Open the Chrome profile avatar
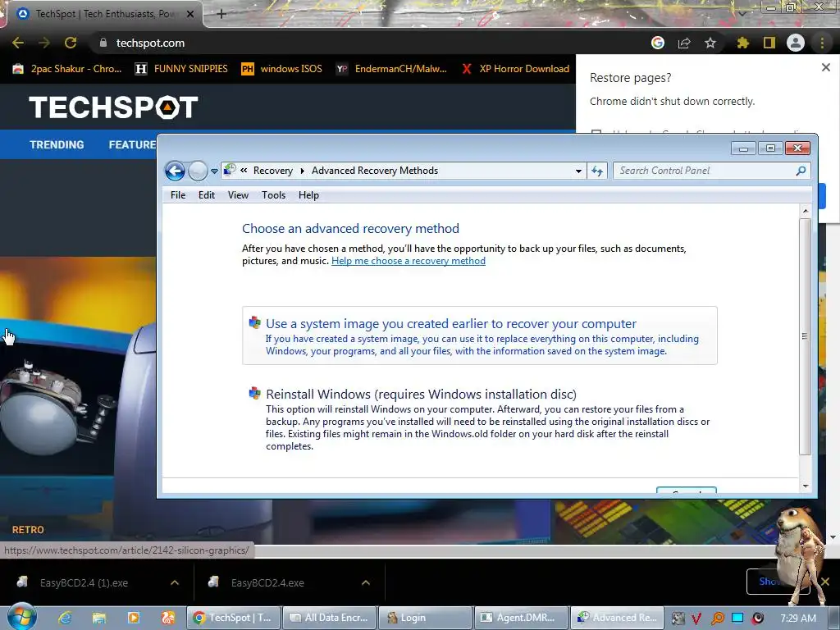This screenshot has width=840, height=630. [x=796, y=43]
